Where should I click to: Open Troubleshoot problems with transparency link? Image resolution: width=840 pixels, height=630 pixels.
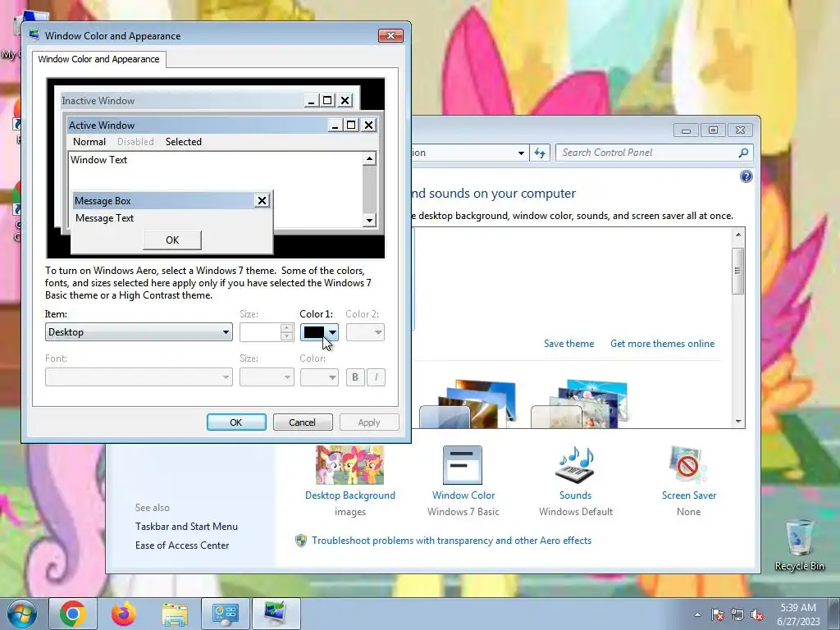click(452, 541)
